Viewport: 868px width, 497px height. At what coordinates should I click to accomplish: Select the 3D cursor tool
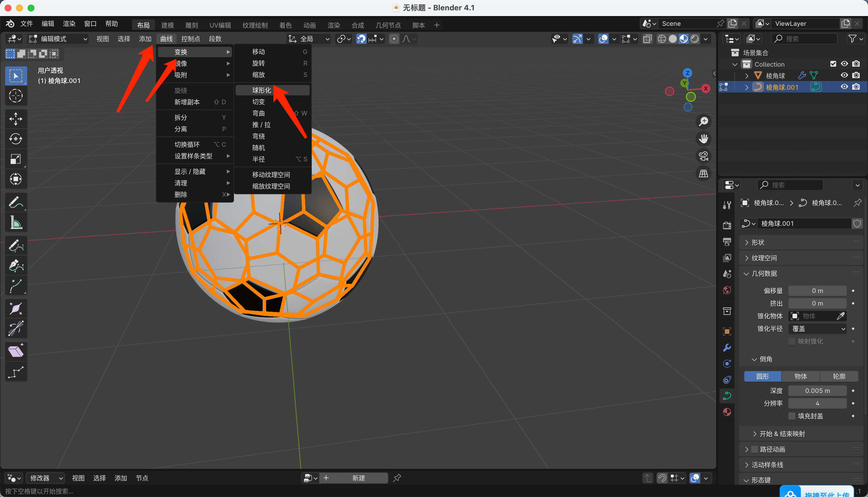tap(16, 96)
